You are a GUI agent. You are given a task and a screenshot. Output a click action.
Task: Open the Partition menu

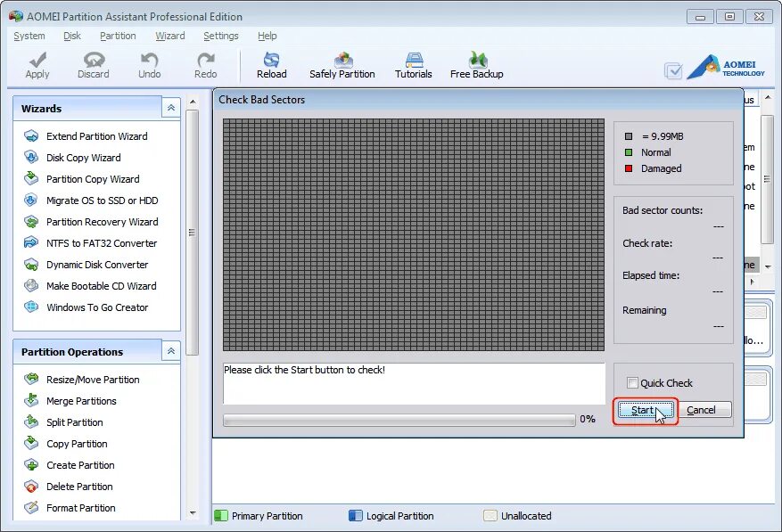(118, 36)
